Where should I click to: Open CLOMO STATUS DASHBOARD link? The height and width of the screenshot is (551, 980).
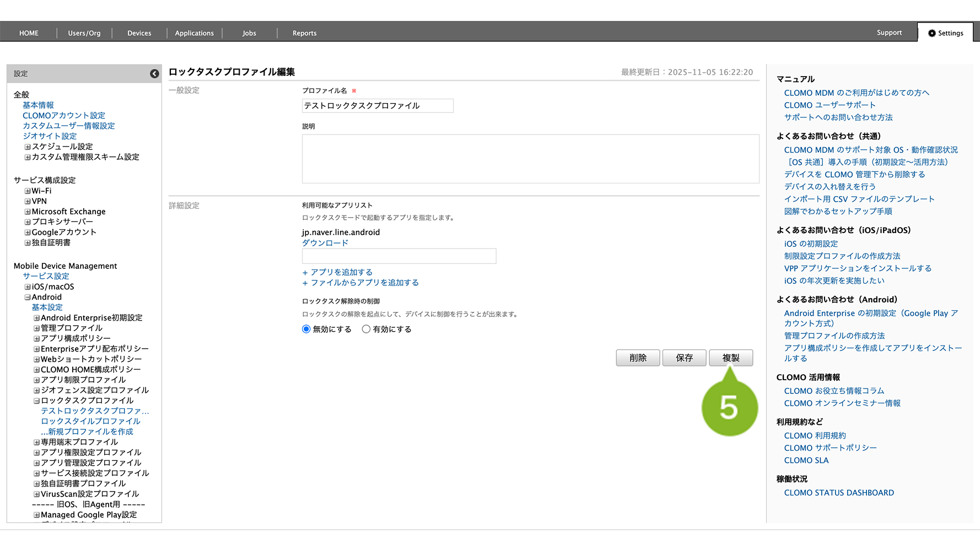(x=839, y=493)
